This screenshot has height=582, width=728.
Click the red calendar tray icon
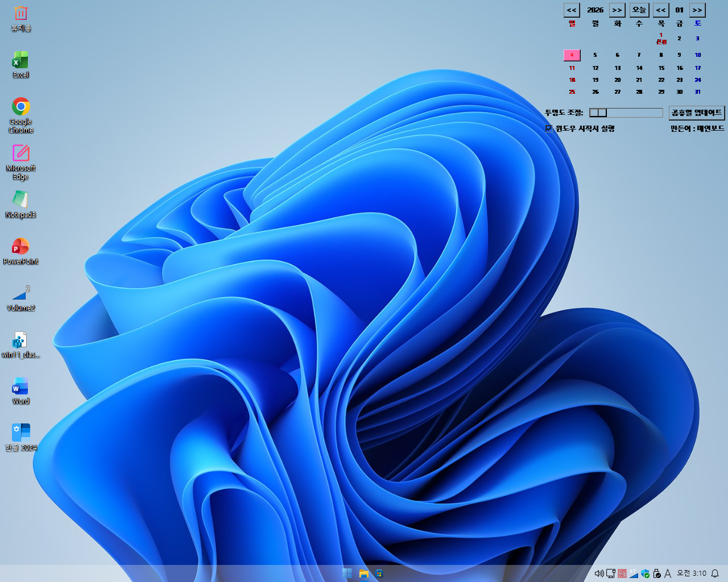click(622, 573)
